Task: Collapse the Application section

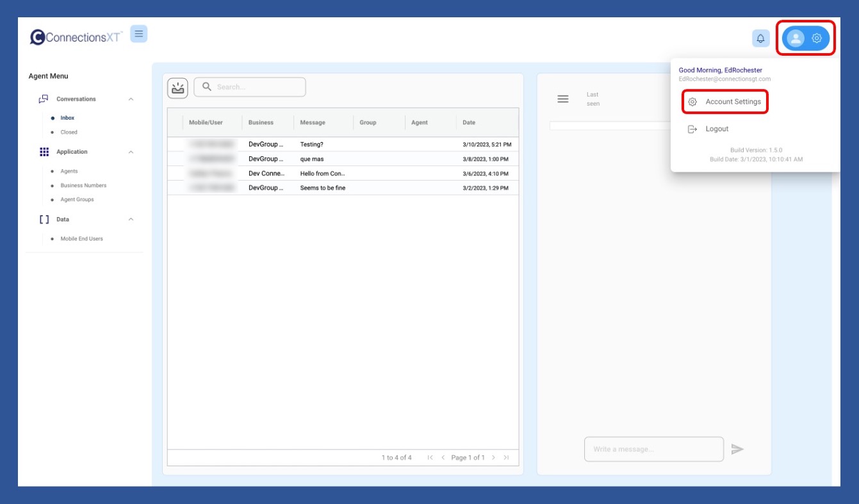Action: point(131,152)
